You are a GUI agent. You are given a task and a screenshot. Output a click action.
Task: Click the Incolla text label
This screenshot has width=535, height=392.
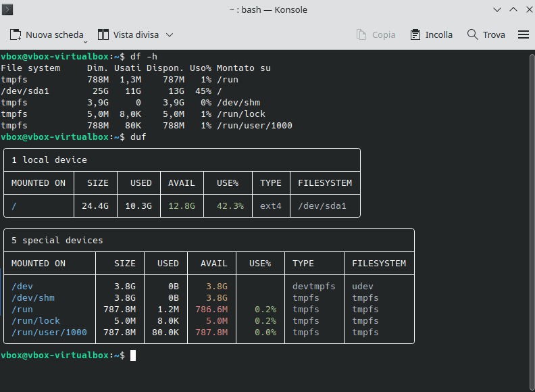point(438,34)
